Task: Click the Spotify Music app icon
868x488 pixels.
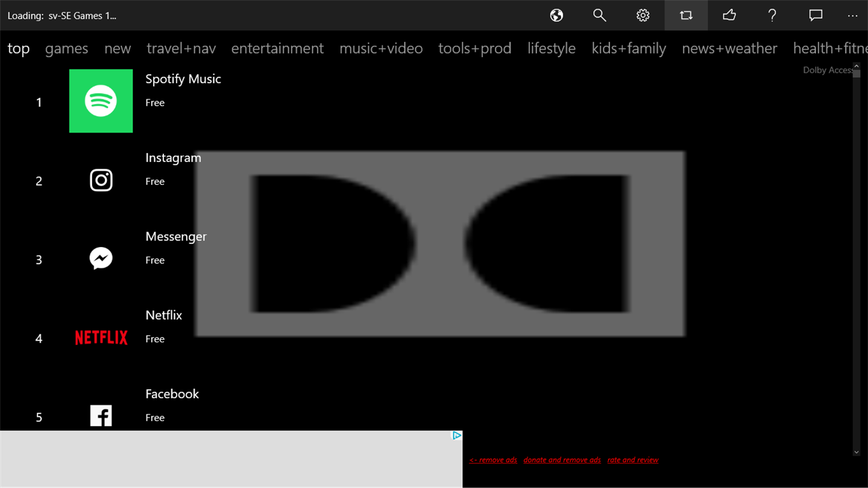Action: click(x=101, y=101)
